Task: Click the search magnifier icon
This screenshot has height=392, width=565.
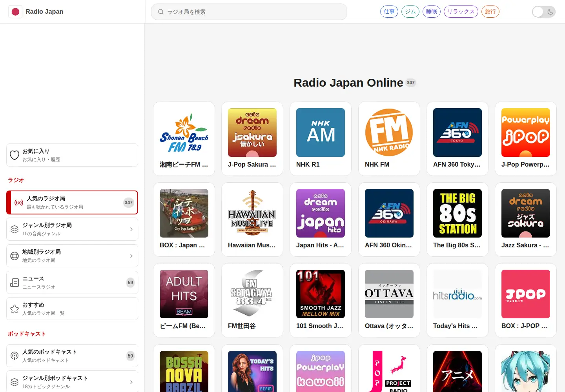Action: [161, 12]
